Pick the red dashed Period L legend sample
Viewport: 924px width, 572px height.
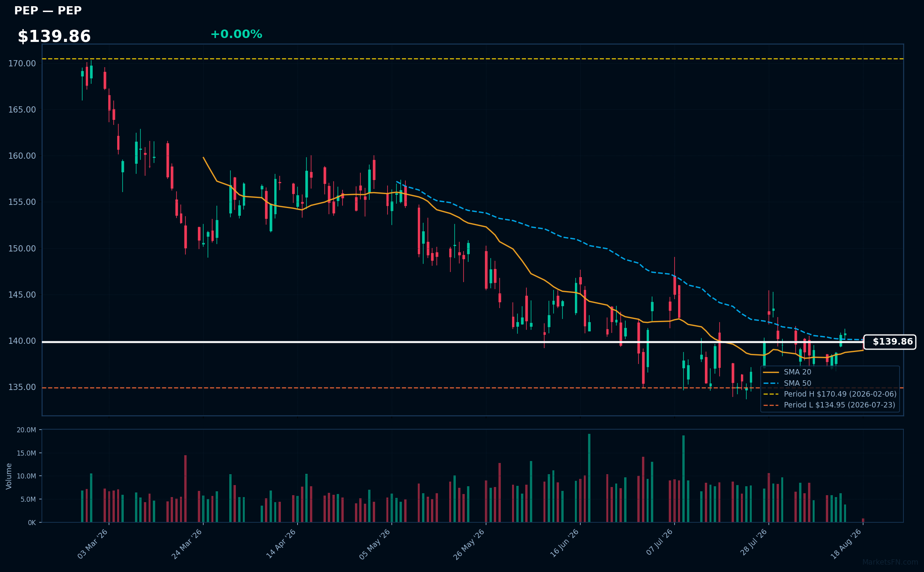coord(771,405)
